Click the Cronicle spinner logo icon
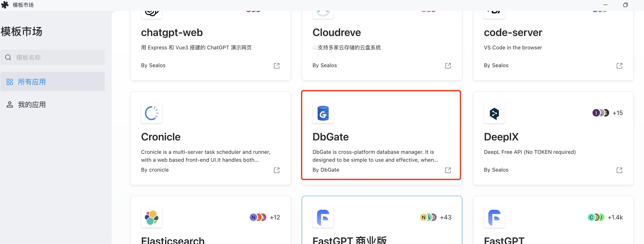 pyautogui.click(x=152, y=113)
